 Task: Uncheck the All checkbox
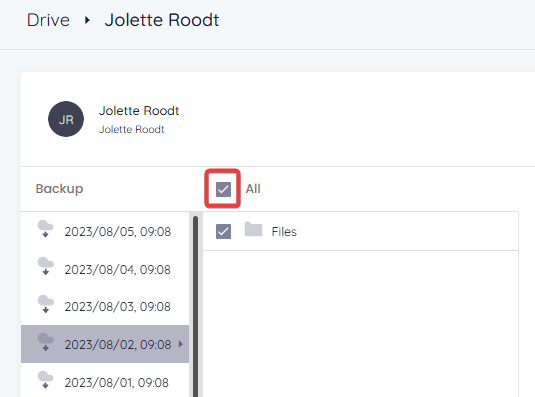click(223, 189)
